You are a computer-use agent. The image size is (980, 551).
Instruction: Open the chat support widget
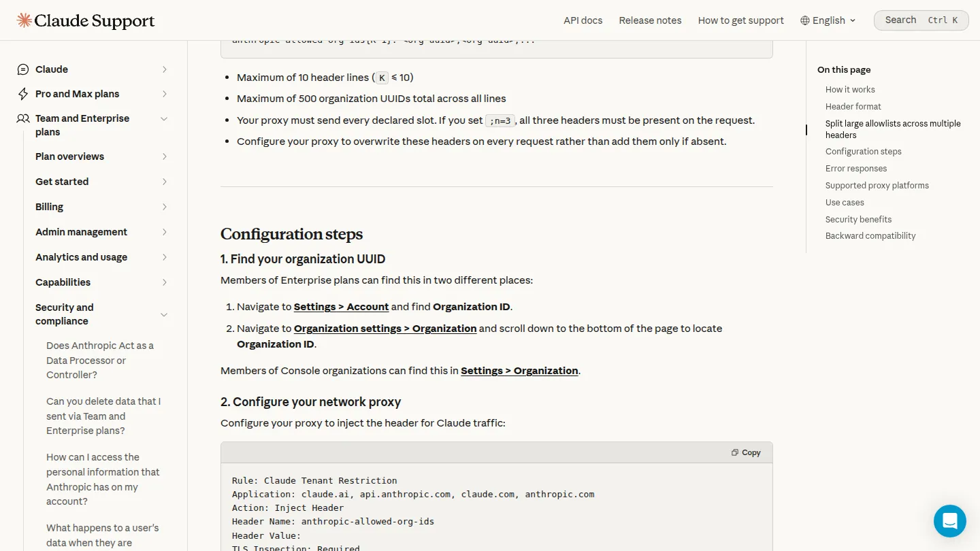[950, 521]
